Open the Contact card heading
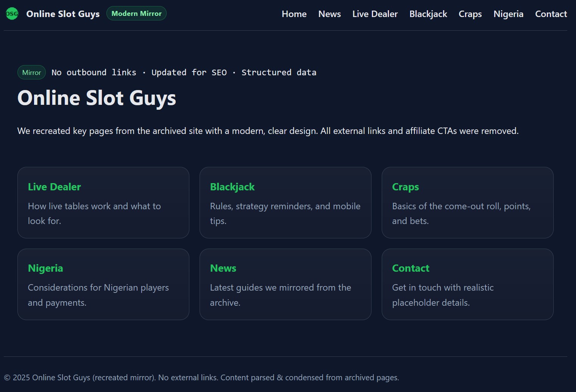Screen dimensions: 576x392 click(x=411, y=268)
